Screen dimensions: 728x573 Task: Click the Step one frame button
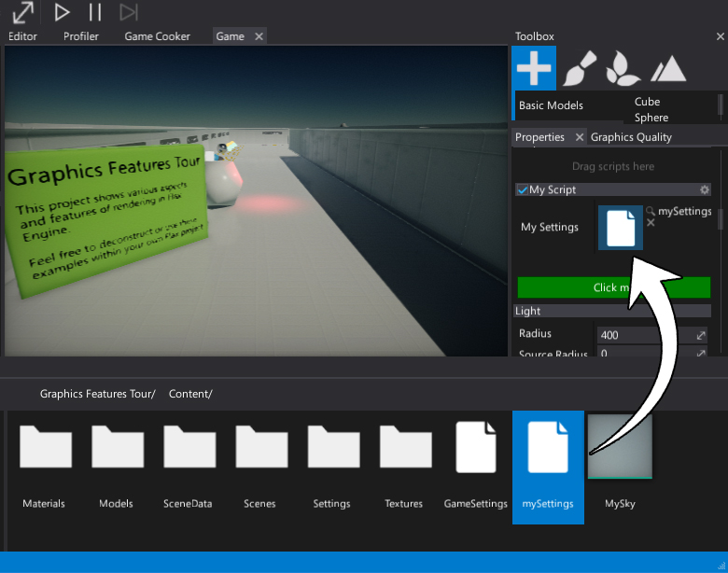pos(129,12)
